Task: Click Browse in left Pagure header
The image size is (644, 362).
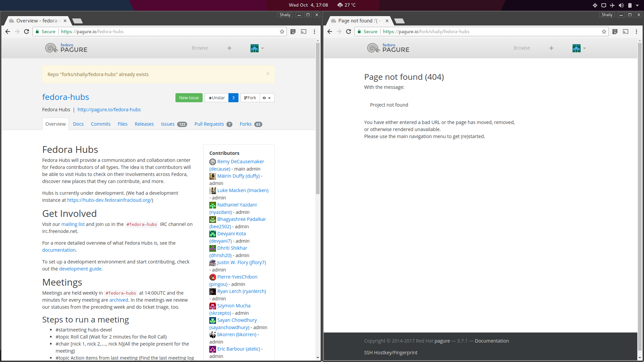Action: [200, 48]
